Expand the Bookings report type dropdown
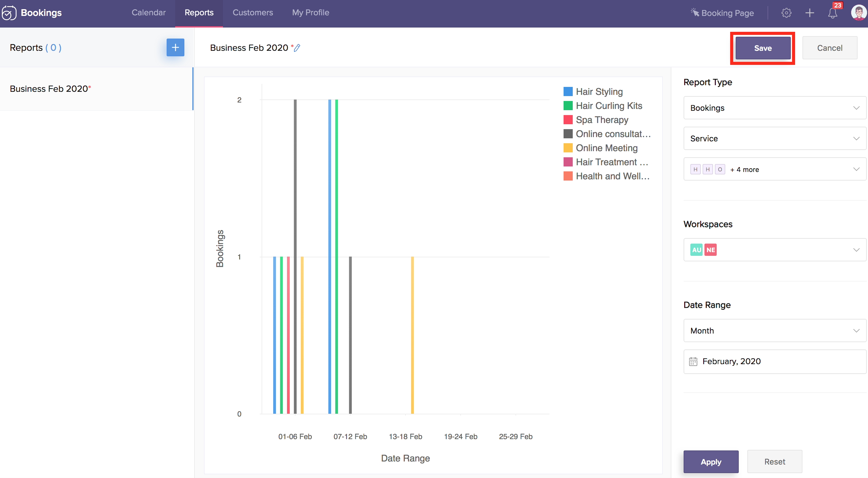 774,108
